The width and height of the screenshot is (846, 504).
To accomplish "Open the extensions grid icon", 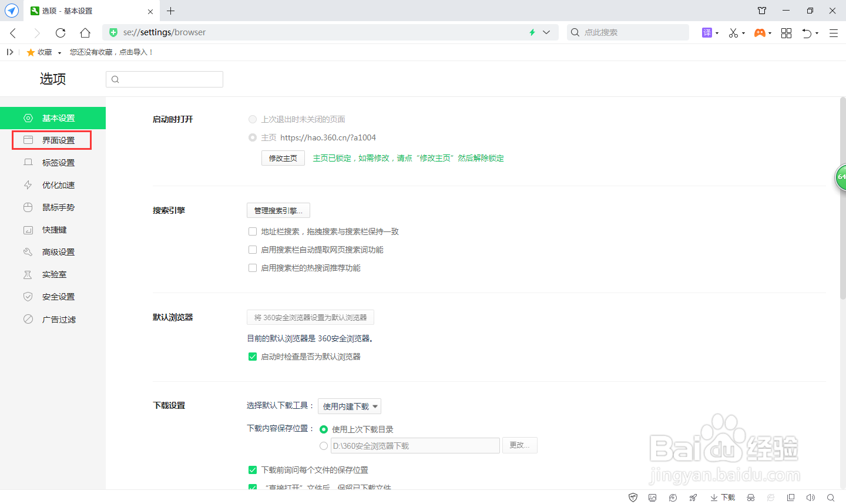I will [786, 33].
